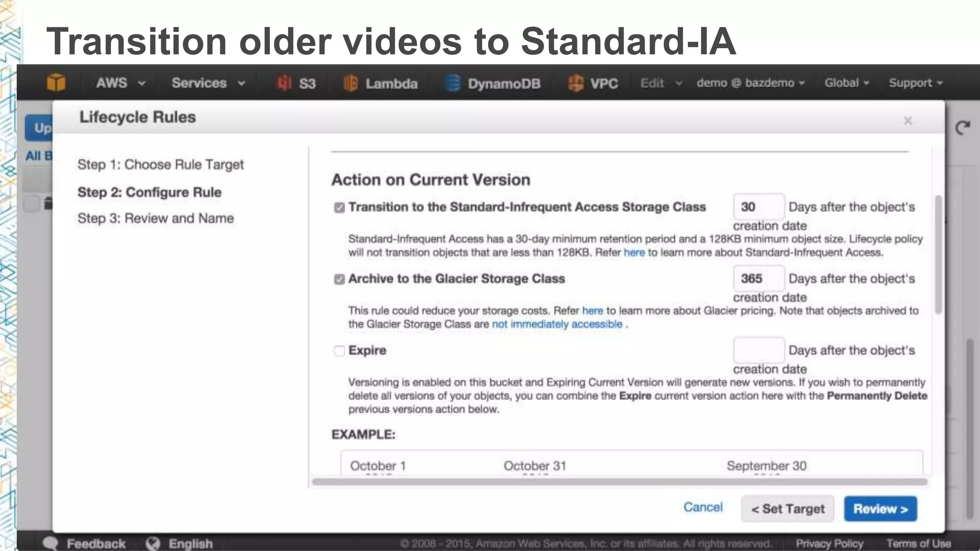Viewport: 980px width, 551px height.
Task: Open the AWS dropdown menu
Action: (121, 83)
